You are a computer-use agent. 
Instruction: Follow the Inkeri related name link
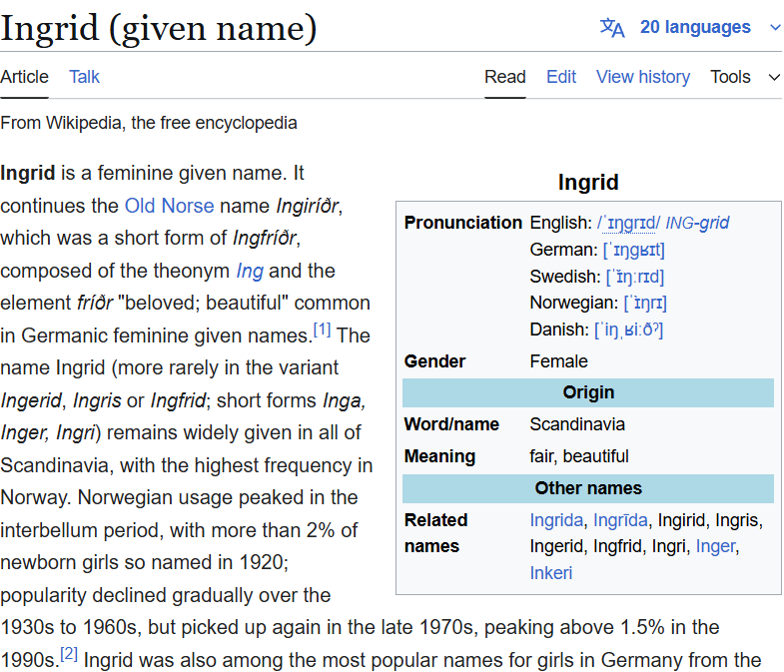551,572
